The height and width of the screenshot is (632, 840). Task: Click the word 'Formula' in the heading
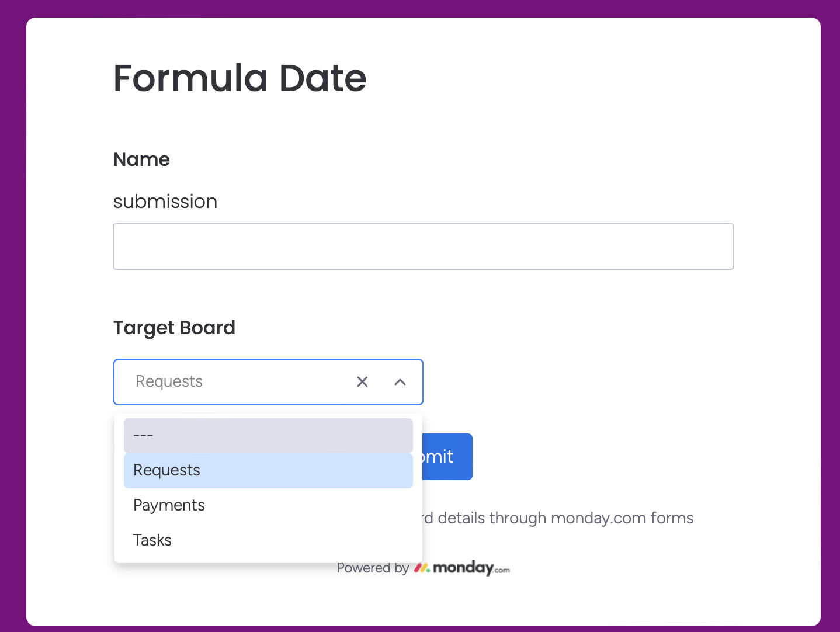pyautogui.click(x=190, y=78)
